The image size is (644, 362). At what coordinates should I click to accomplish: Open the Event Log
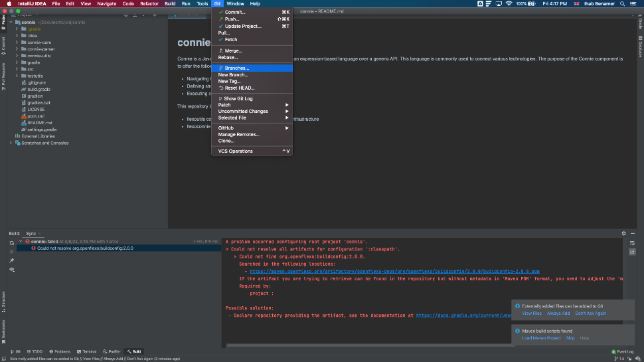(x=623, y=352)
